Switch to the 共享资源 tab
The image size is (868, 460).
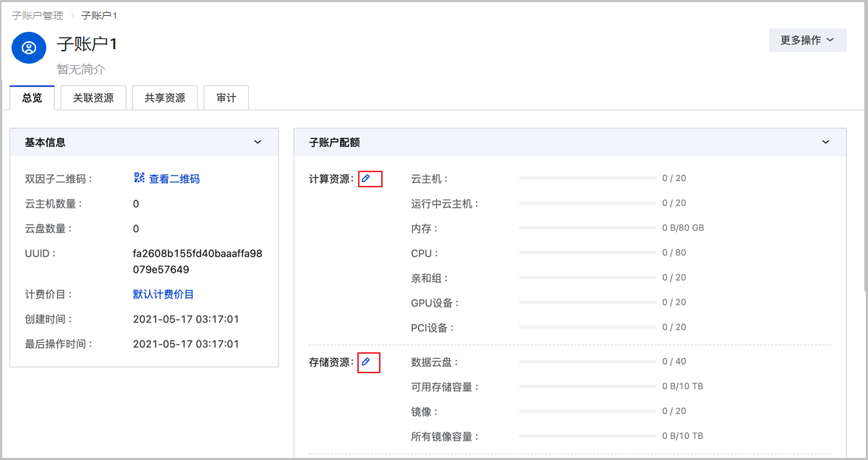click(165, 98)
